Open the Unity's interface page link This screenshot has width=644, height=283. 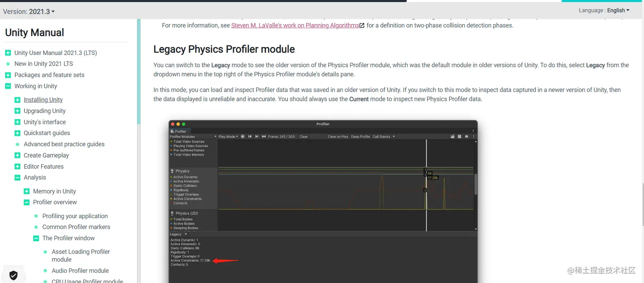point(45,122)
